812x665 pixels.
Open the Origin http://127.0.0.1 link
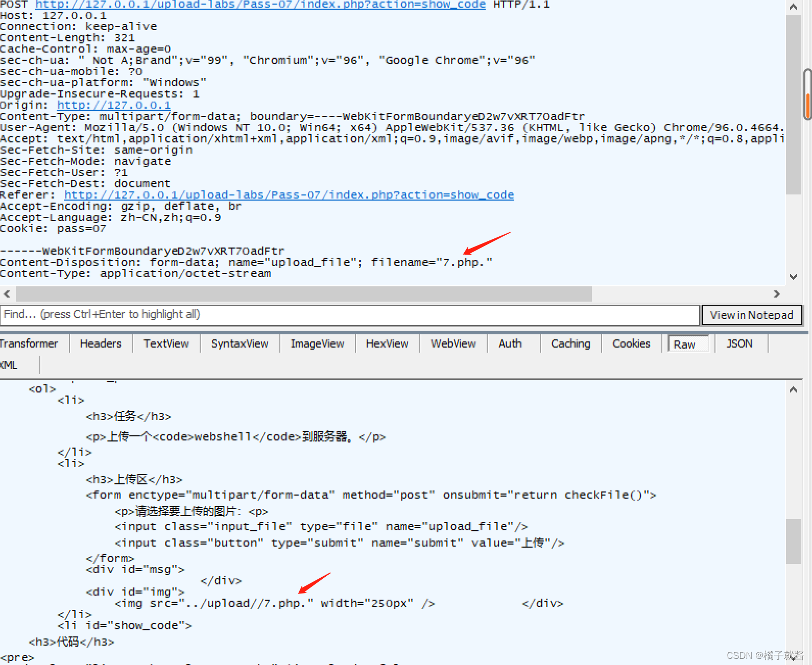(114, 105)
